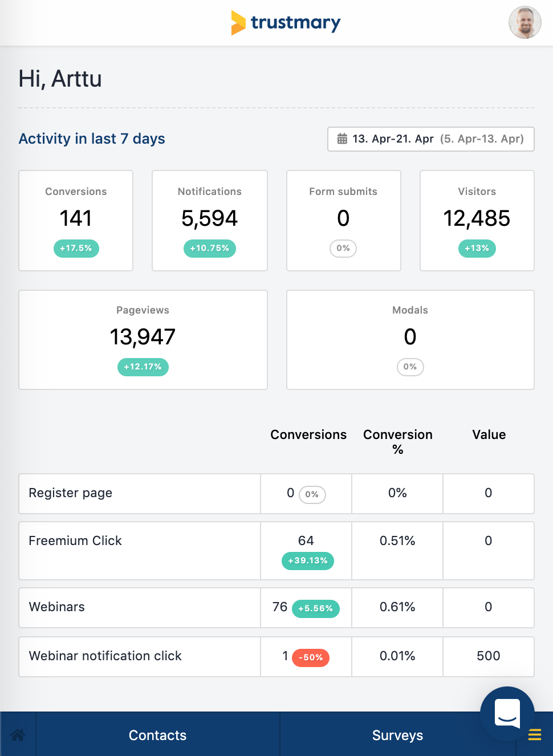Viewport: 553px width, 756px height.
Task: Open the Modals stat card
Action: [x=410, y=339]
